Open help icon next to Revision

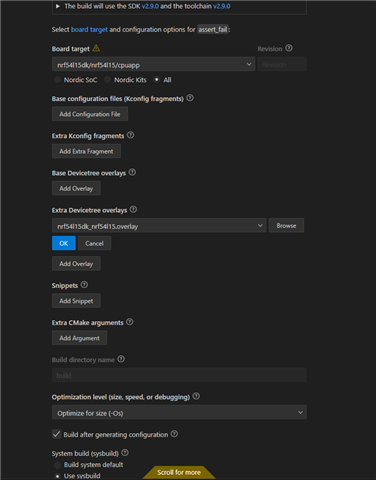tap(289, 48)
